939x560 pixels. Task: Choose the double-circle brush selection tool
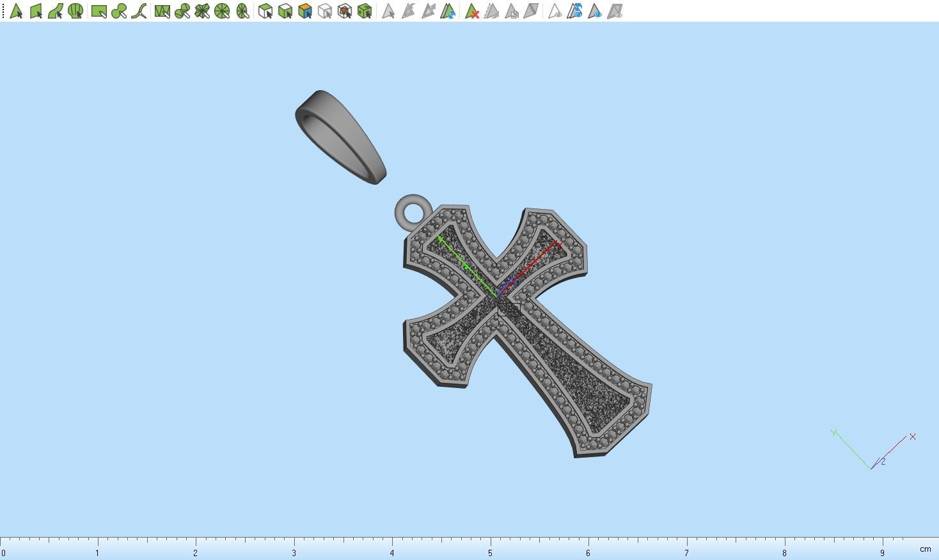coord(119,11)
